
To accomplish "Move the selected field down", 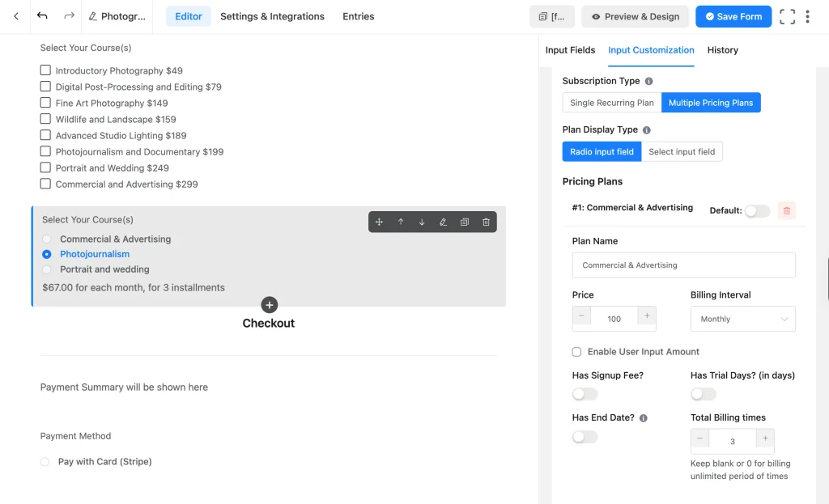I will point(422,222).
